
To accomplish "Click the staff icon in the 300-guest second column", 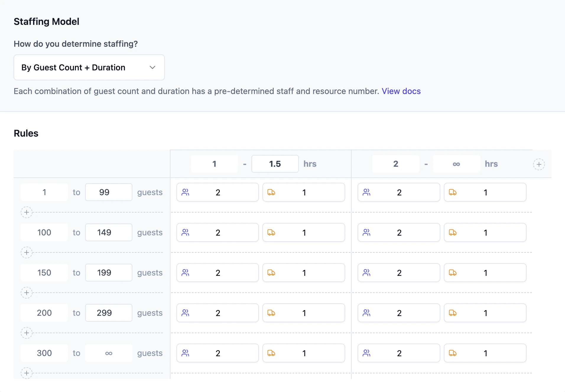I will click(366, 353).
